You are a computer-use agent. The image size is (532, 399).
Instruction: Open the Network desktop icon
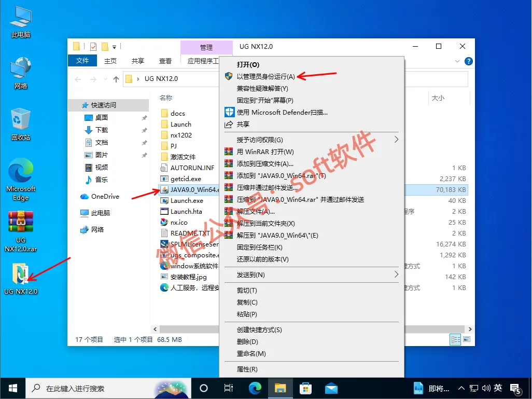pos(21,73)
